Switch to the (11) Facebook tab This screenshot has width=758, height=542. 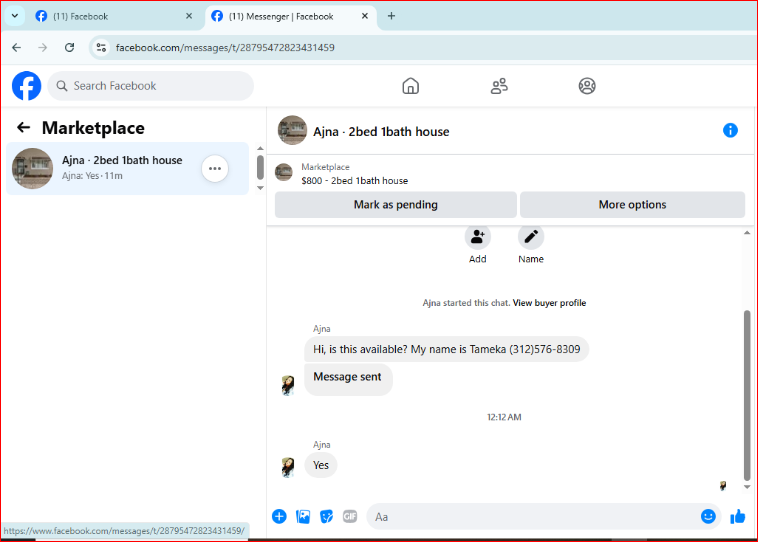(109, 16)
